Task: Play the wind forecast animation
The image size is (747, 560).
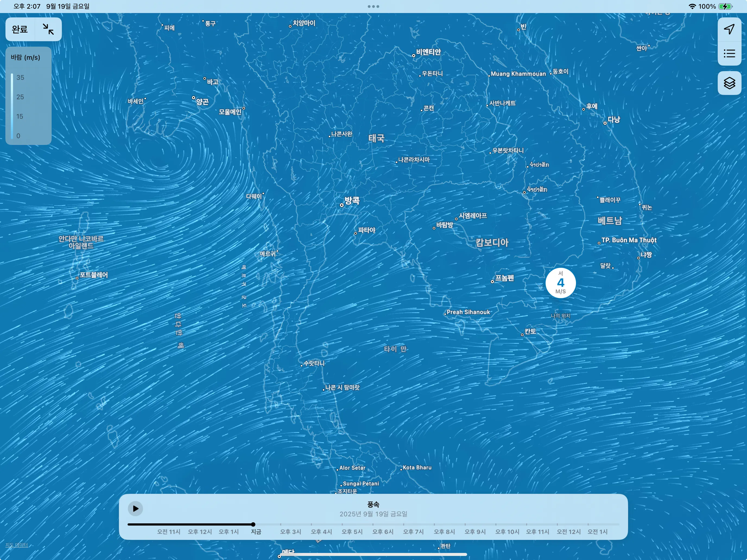Action: (135, 508)
